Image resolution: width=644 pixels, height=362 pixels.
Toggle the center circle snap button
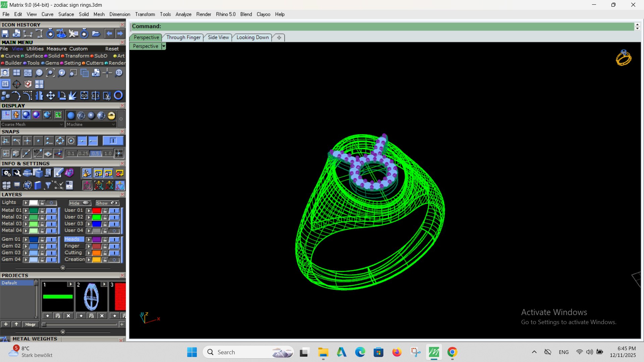[71, 141]
